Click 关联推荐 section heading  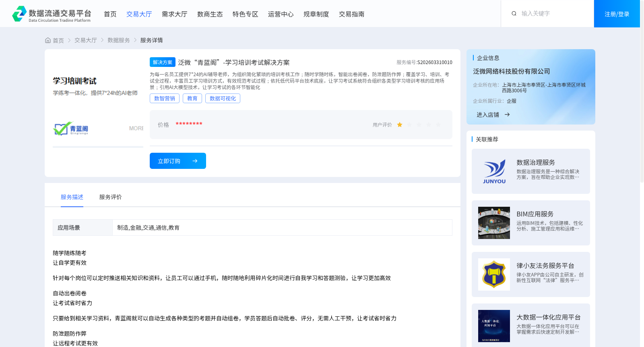click(487, 139)
